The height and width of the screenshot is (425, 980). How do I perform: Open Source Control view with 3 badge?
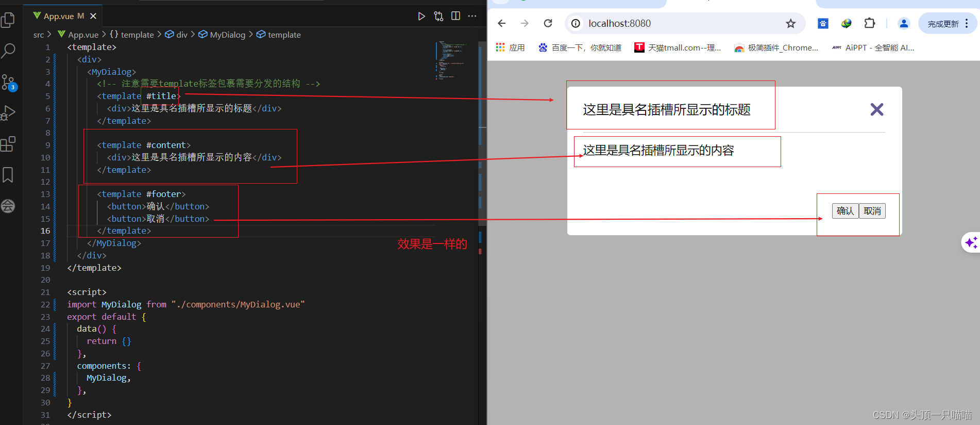point(8,83)
